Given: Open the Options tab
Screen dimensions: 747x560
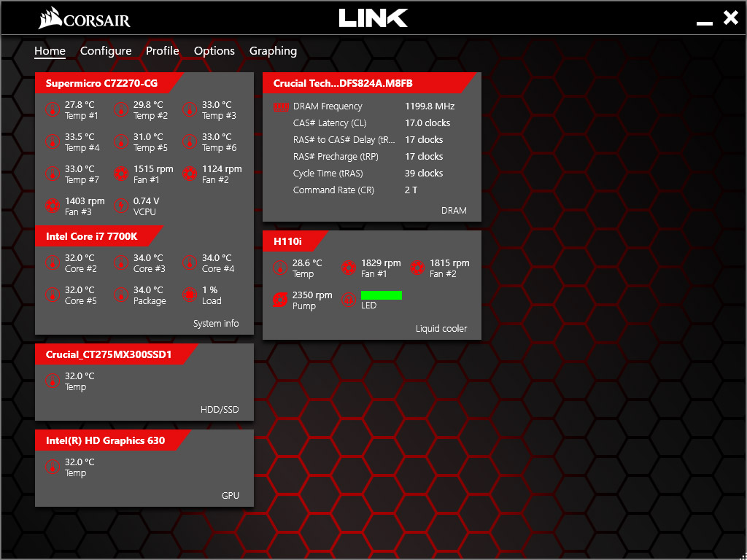Looking at the screenshot, I should pos(214,51).
